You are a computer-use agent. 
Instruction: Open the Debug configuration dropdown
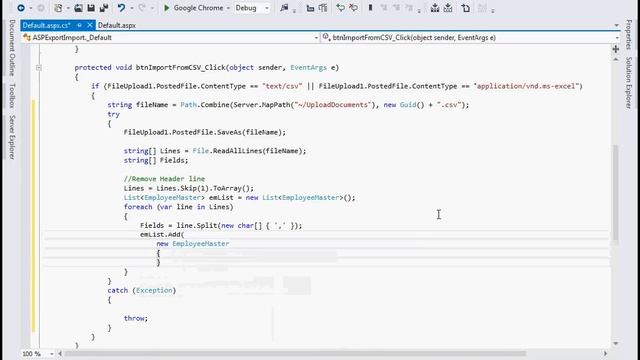[x=267, y=8]
